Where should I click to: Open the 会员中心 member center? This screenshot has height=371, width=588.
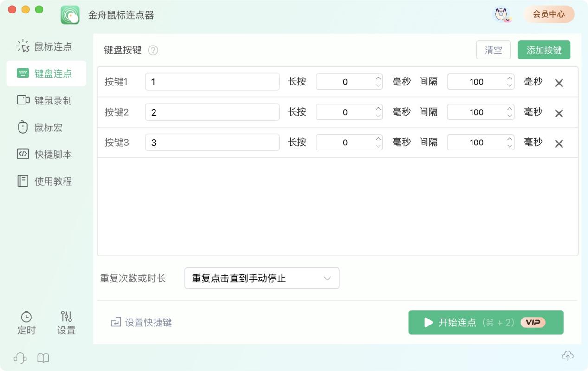point(549,14)
